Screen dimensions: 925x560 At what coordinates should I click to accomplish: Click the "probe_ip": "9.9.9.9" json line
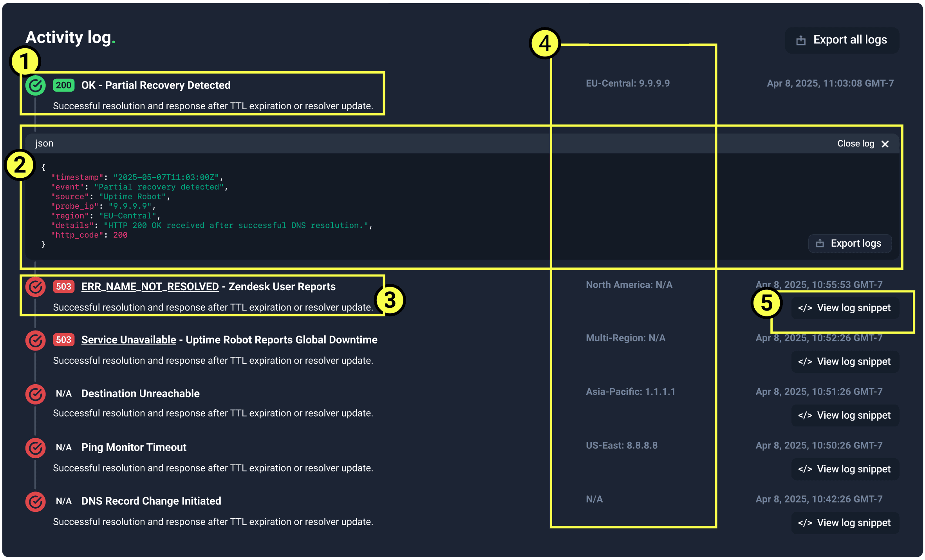(x=103, y=206)
